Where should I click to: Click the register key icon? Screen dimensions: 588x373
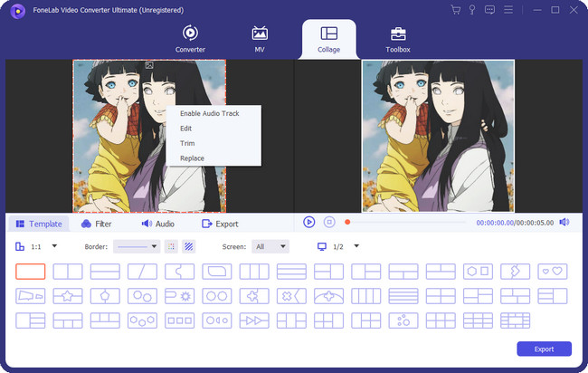coord(472,10)
